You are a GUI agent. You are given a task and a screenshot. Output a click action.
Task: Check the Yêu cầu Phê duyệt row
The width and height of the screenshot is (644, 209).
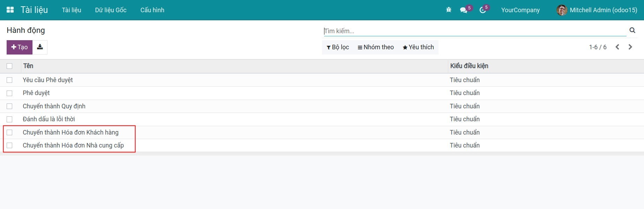pos(9,80)
